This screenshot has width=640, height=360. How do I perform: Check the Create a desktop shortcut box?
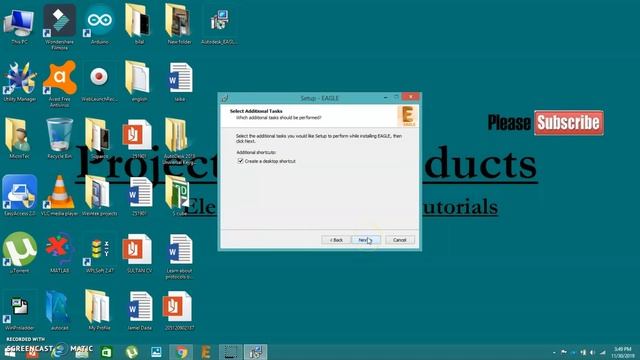pyautogui.click(x=240, y=161)
